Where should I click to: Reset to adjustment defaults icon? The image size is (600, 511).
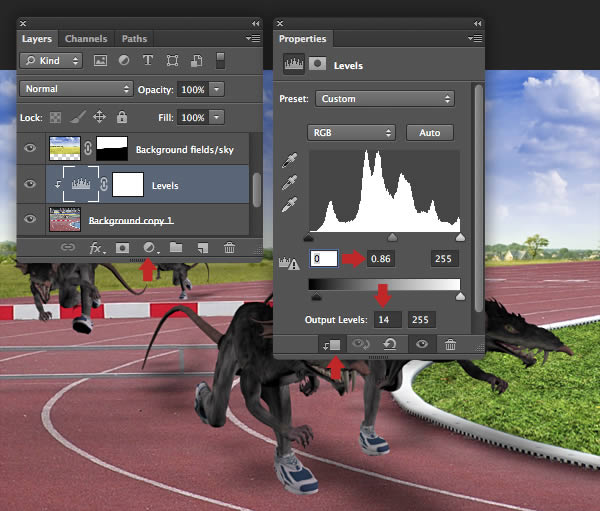(x=390, y=344)
